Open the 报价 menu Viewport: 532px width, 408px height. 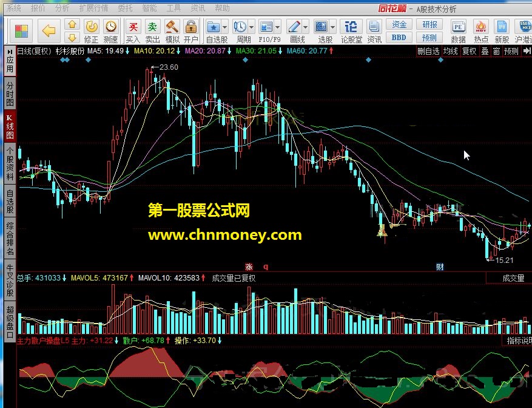pos(38,8)
